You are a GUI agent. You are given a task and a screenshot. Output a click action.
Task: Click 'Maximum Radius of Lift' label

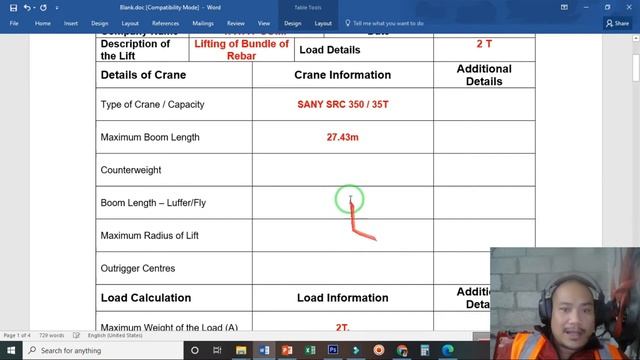point(149,236)
